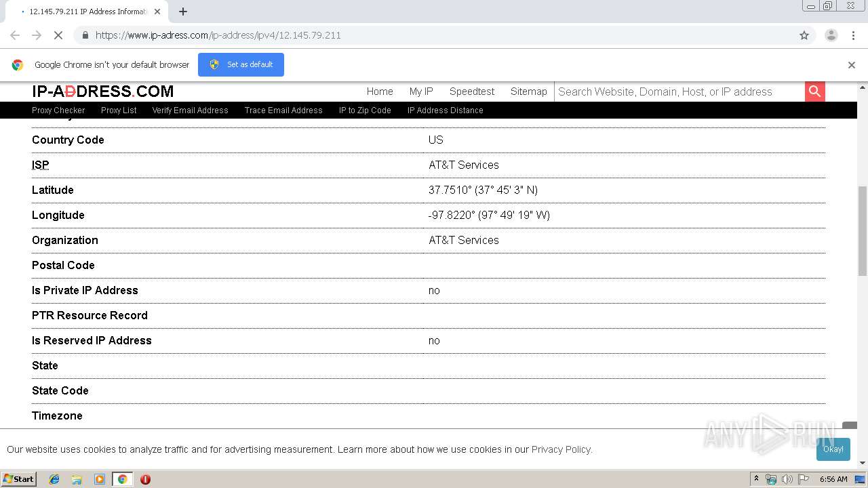The height and width of the screenshot is (488, 868).
Task: Open the Privacy Policy link
Action: tap(561, 449)
